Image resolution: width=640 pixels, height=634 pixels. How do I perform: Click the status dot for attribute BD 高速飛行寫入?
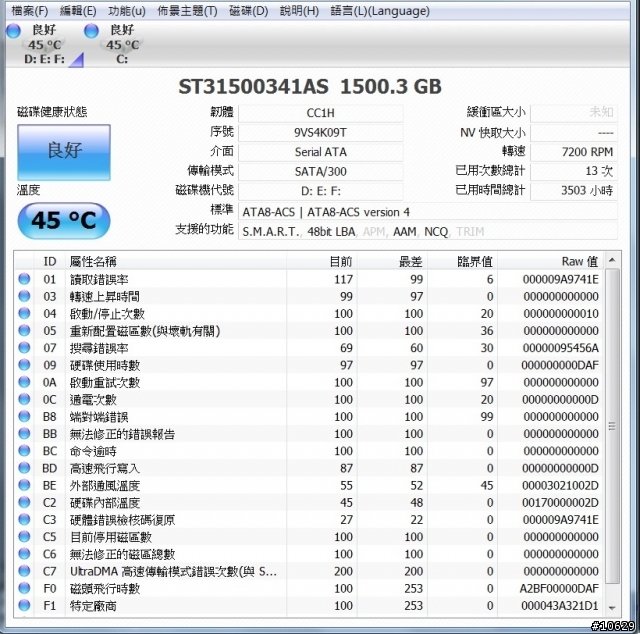point(24,468)
